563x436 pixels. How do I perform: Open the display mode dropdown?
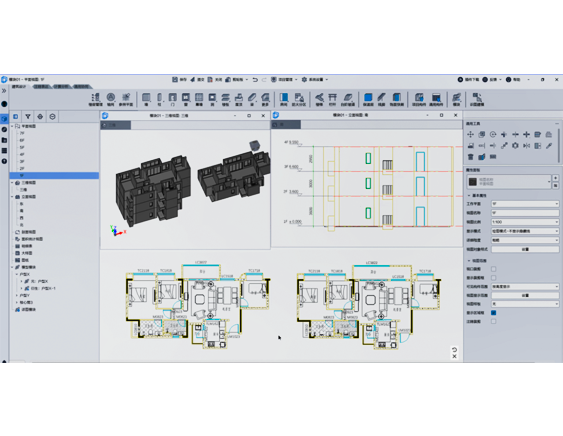pos(525,231)
